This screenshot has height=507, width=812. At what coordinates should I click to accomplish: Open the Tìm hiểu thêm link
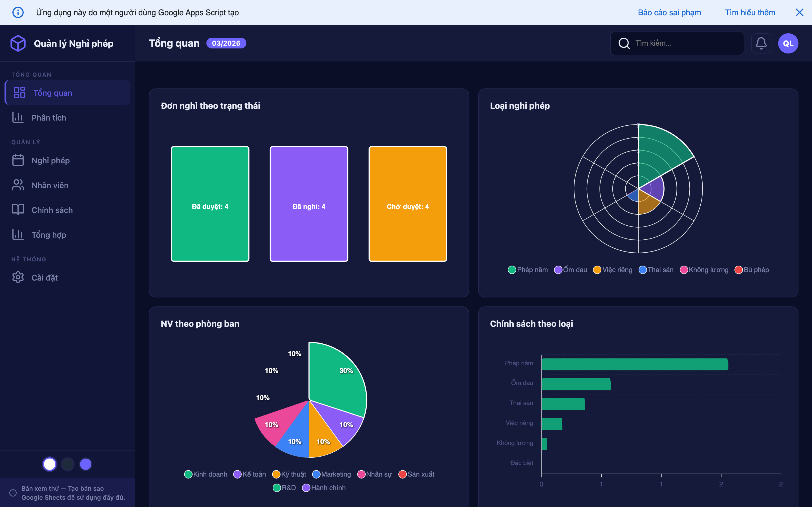point(750,13)
